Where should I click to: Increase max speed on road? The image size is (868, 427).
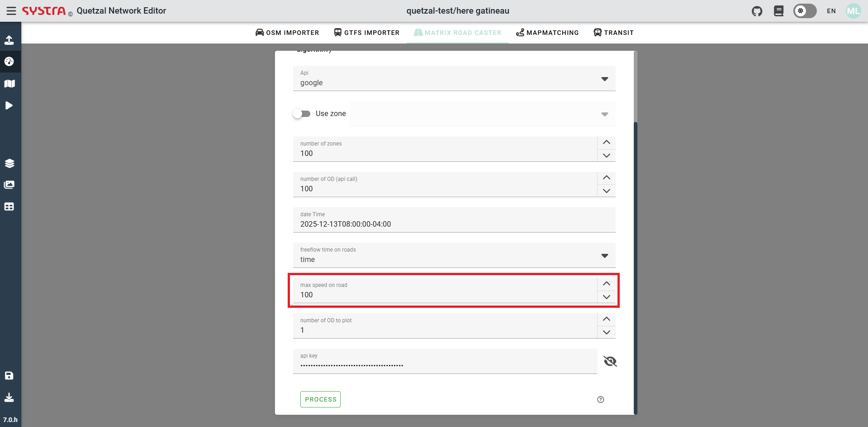pyautogui.click(x=607, y=284)
